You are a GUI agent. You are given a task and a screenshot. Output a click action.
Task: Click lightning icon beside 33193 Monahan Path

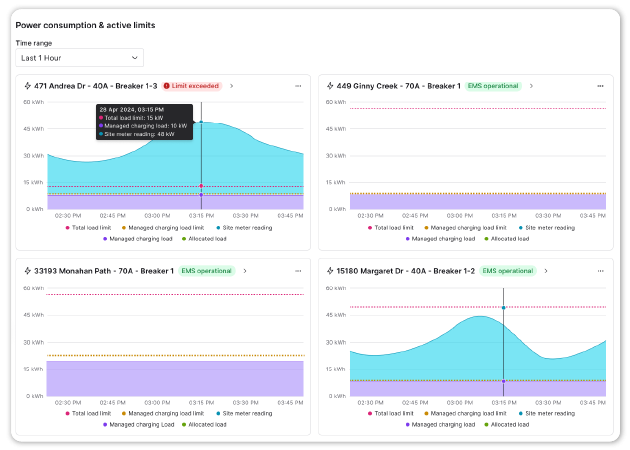click(27, 270)
